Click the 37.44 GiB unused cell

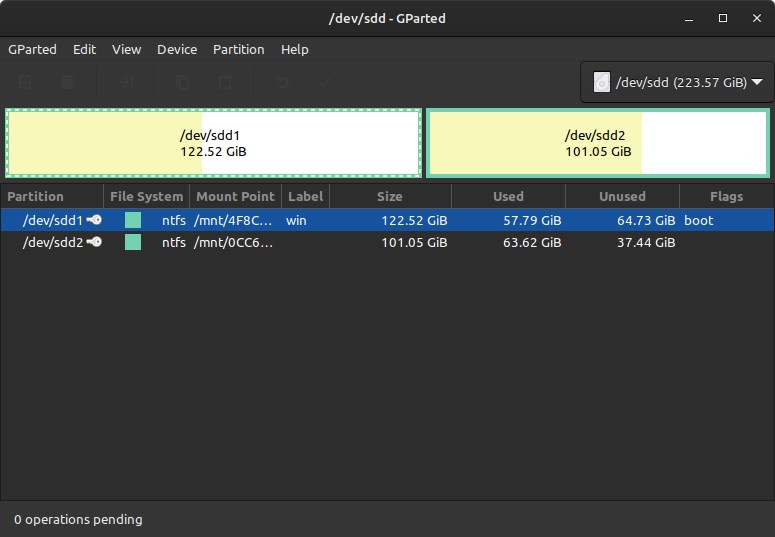646,242
